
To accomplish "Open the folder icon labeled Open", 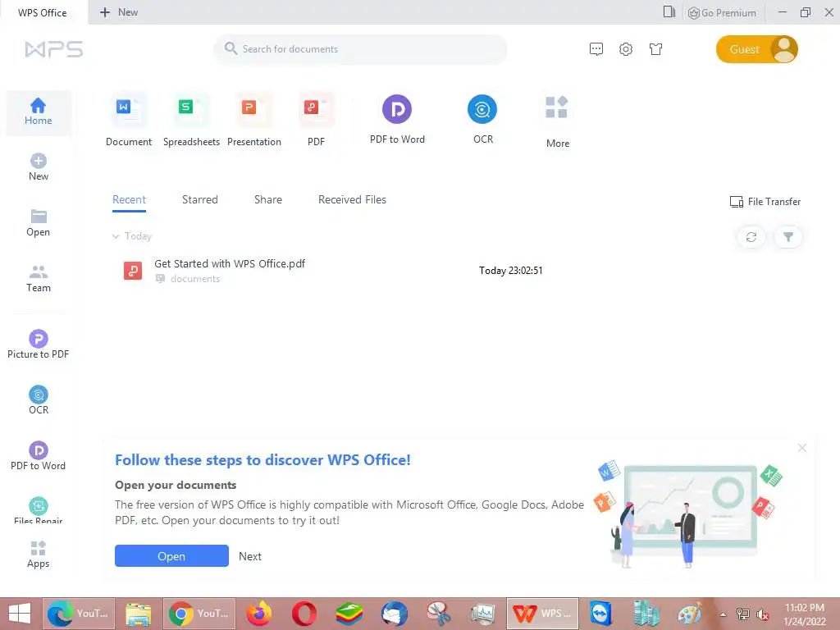I will tap(38, 217).
